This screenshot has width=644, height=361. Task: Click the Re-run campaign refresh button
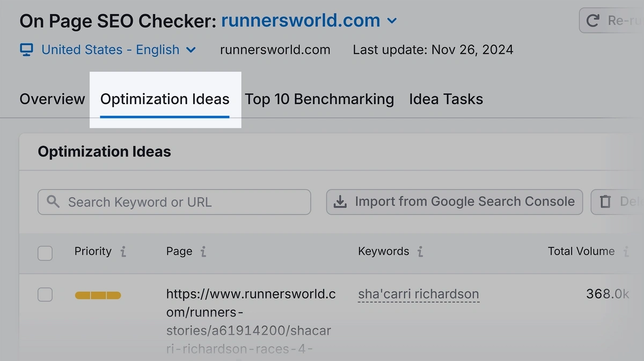click(611, 21)
